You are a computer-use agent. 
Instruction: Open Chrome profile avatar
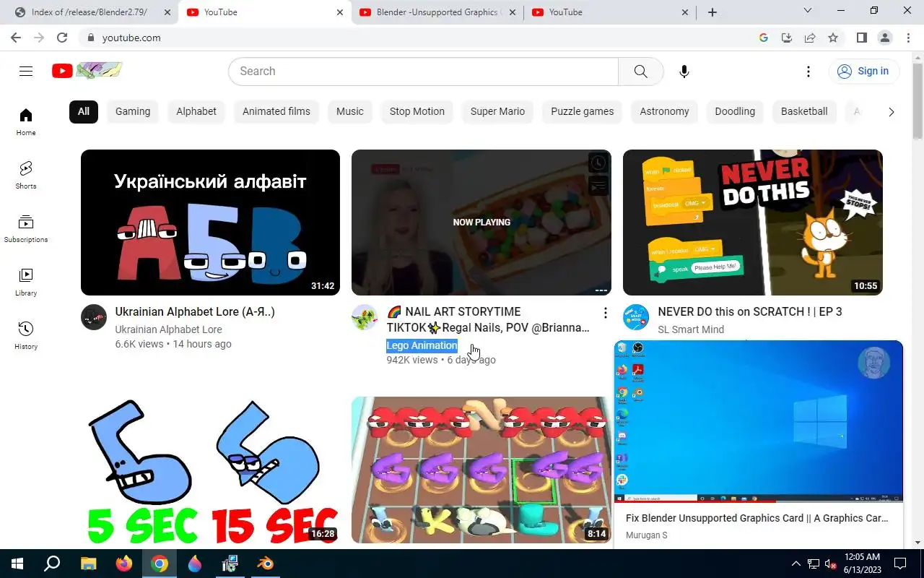[x=885, y=38]
